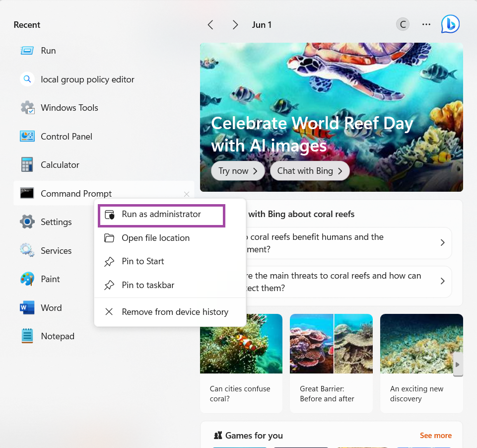This screenshot has width=477, height=448.
Task: Go to the next day arrow
Action: click(x=235, y=25)
